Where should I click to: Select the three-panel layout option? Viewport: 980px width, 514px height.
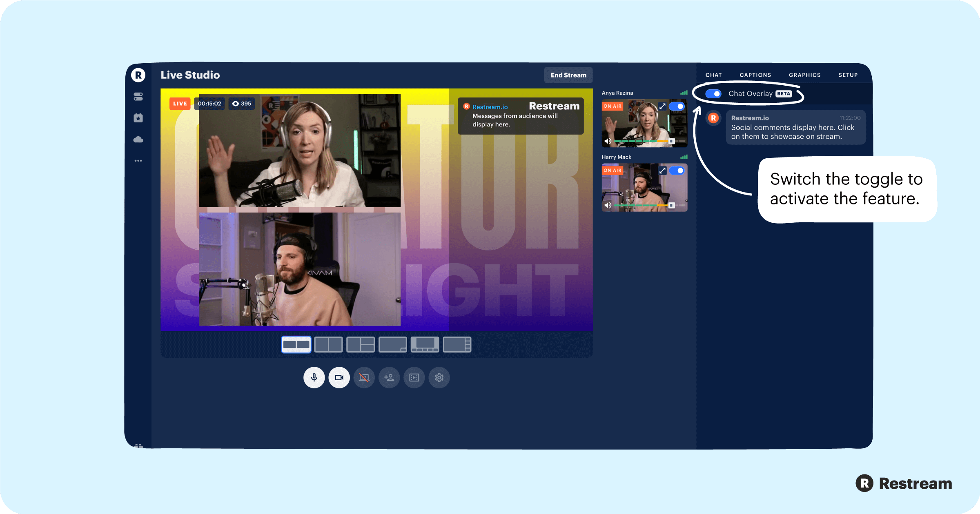tap(361, 344)
